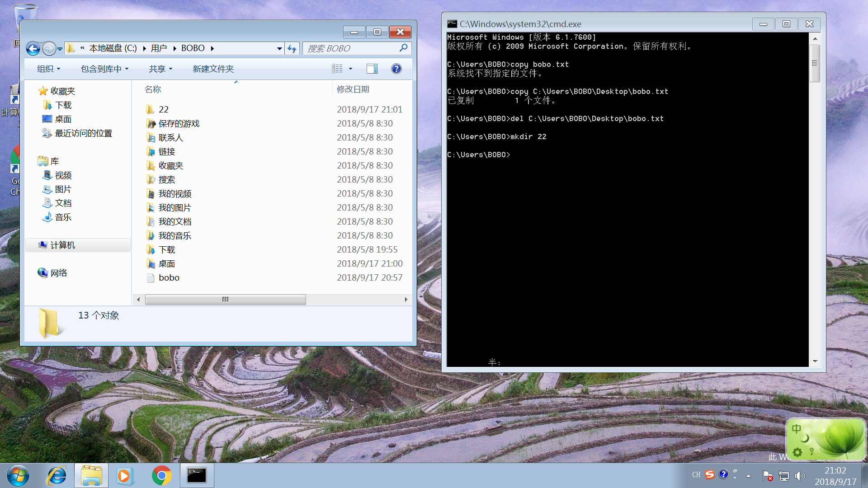The image size is (868, 488).
Task: Open 下载 in favorites sidebar
Action: (x=63, y=105)
